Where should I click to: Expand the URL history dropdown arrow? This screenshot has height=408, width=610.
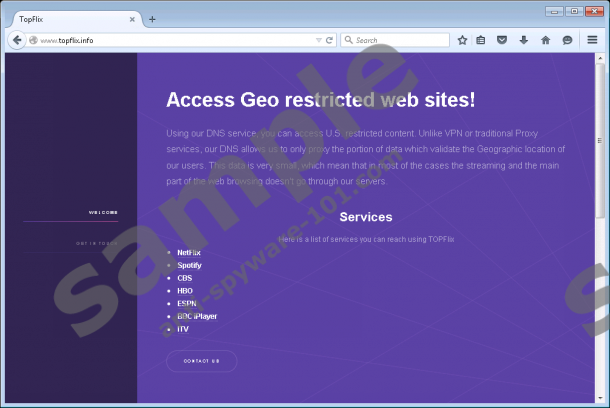318,40
